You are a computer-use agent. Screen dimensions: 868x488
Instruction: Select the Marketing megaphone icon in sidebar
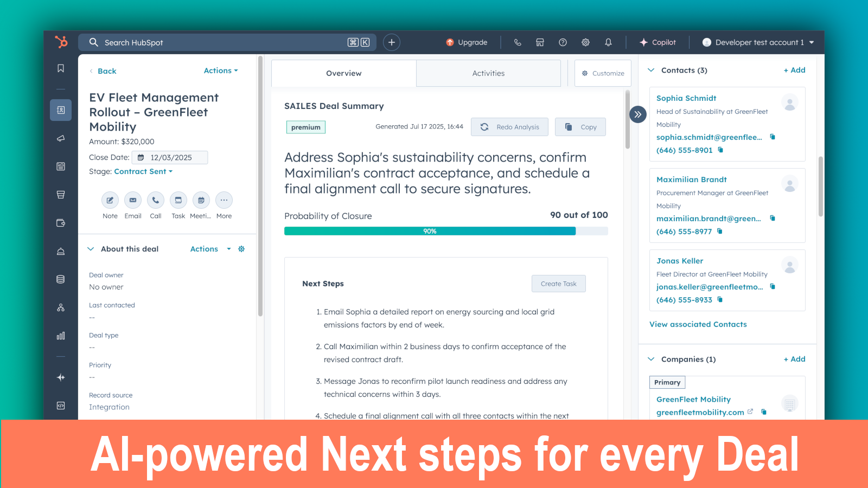click(61, 138)
